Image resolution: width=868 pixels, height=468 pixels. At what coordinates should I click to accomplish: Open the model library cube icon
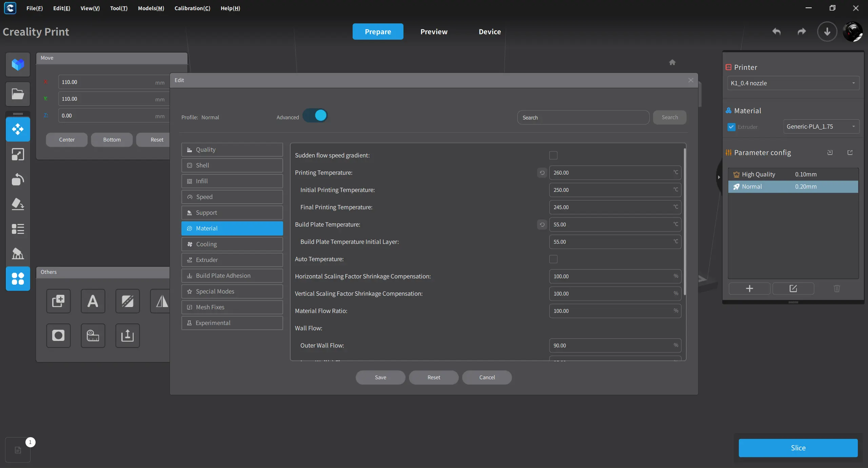coord(18,64)
